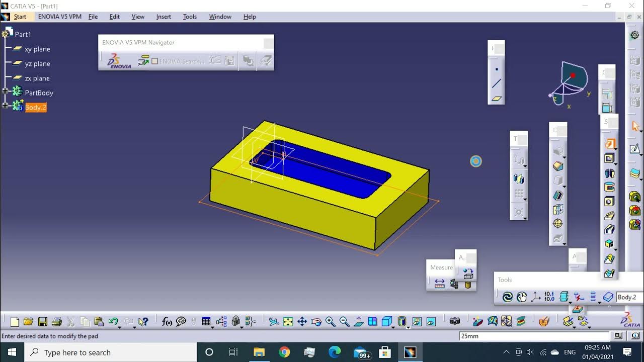
Task: Save the part with the floppy icon
Action: click(x=43, y=322)
